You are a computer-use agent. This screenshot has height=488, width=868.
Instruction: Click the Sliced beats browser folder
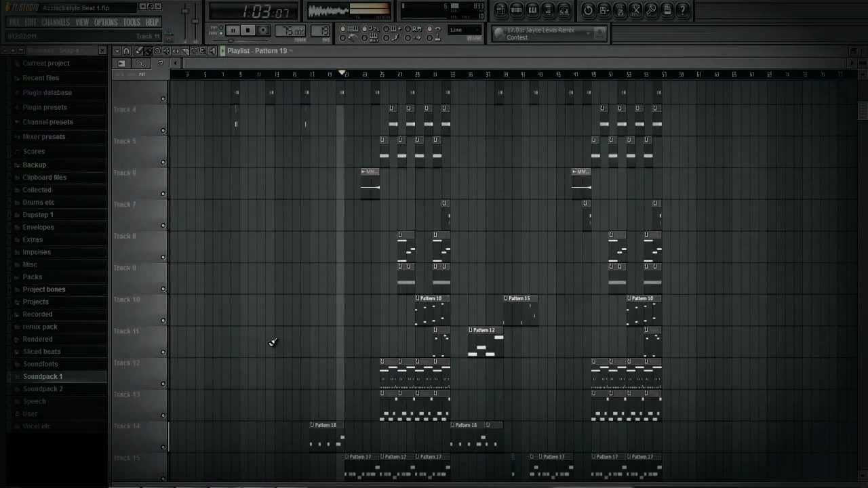click(x=41, y=351)
